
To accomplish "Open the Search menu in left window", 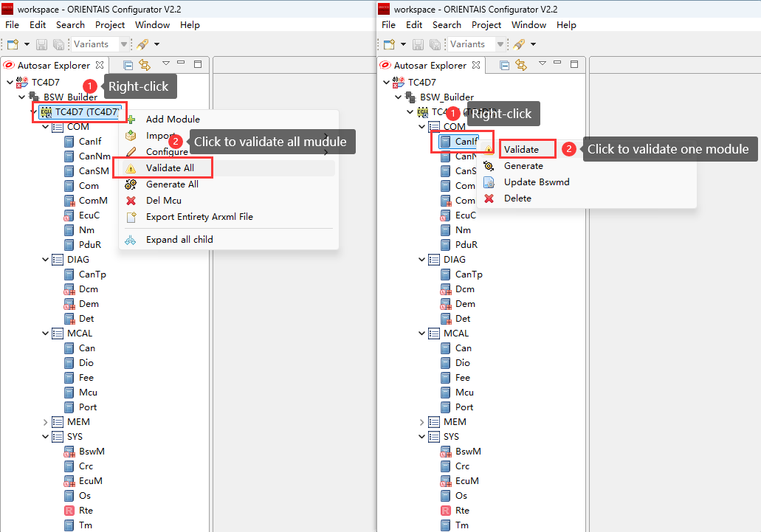I will 70,24.
